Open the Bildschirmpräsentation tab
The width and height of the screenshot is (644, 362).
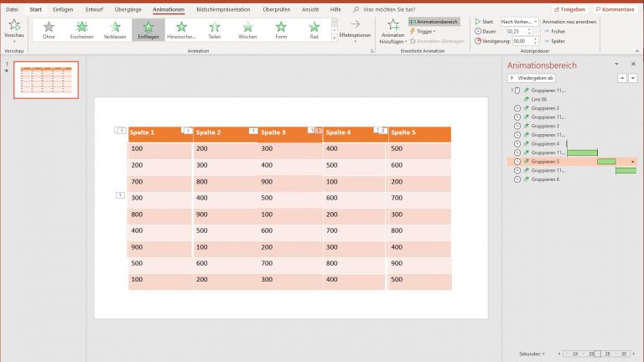(223, 9)
